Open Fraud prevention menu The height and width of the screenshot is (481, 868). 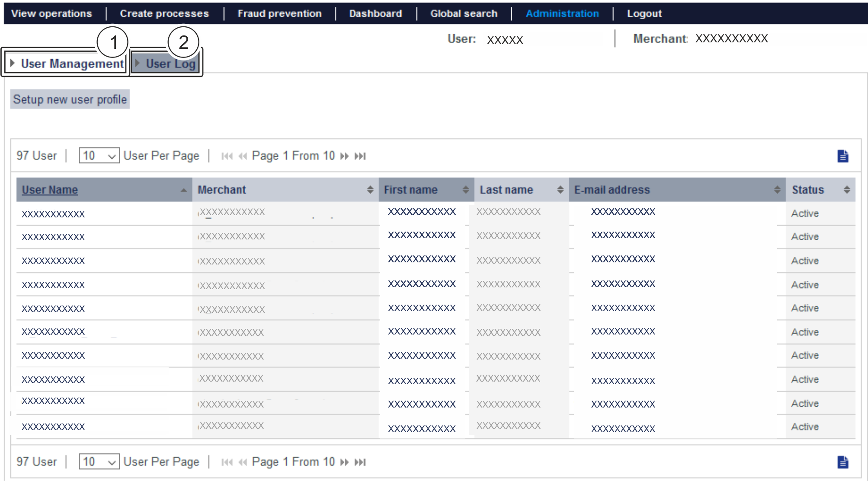click(x=279, y=13)
